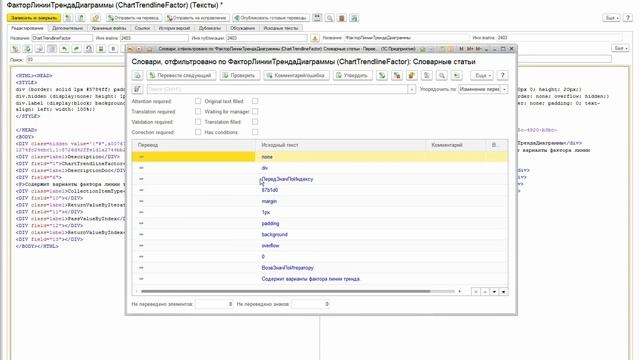Click the 'Исходный текст' column header

[341, 145]
